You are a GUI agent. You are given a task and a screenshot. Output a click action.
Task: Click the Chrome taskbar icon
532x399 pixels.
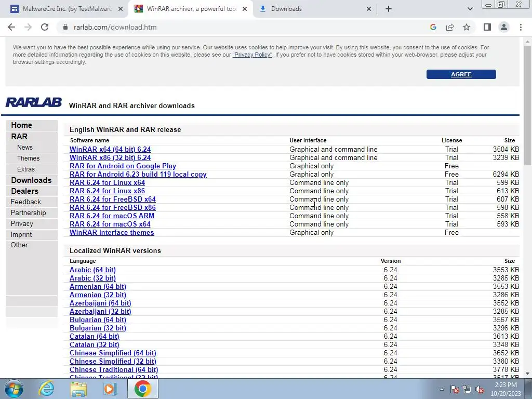[x=142, y=389]
